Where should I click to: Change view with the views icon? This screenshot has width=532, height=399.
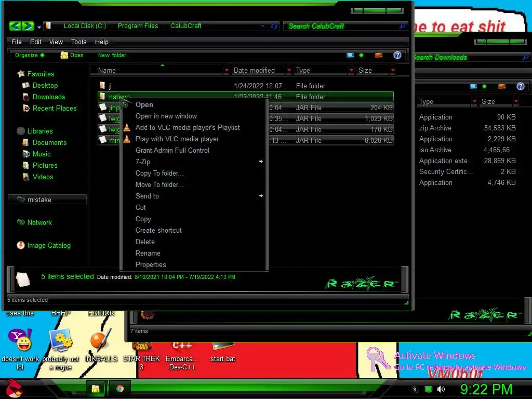pos(350,55)
